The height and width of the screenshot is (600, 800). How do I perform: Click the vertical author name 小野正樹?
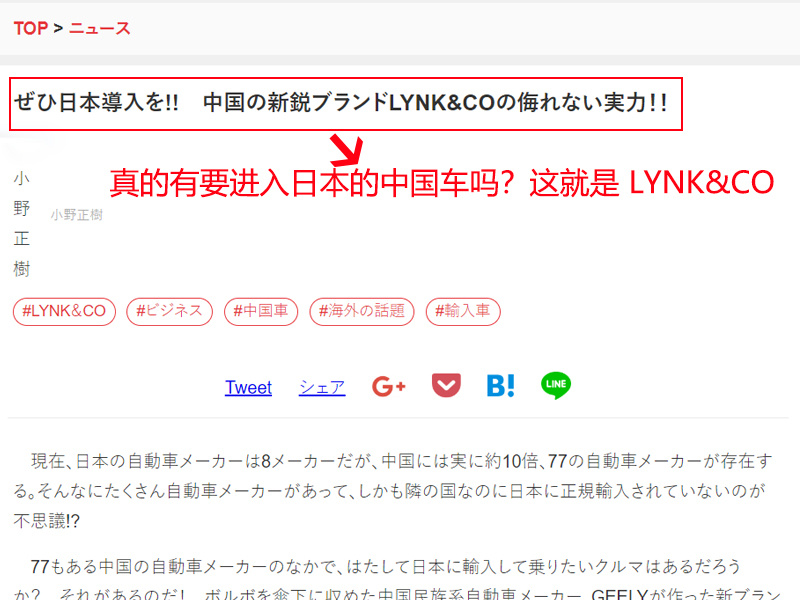(x=21, y=223)
